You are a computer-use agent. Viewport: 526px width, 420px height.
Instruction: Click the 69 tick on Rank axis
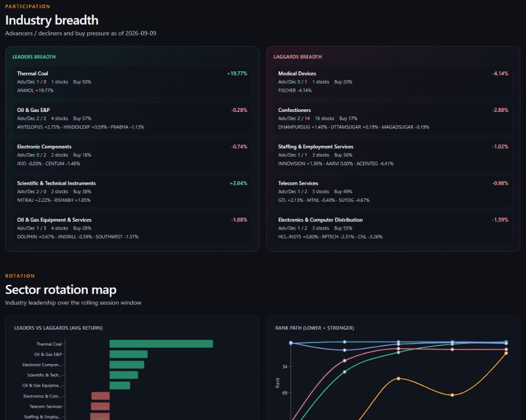tap(285, 393)
